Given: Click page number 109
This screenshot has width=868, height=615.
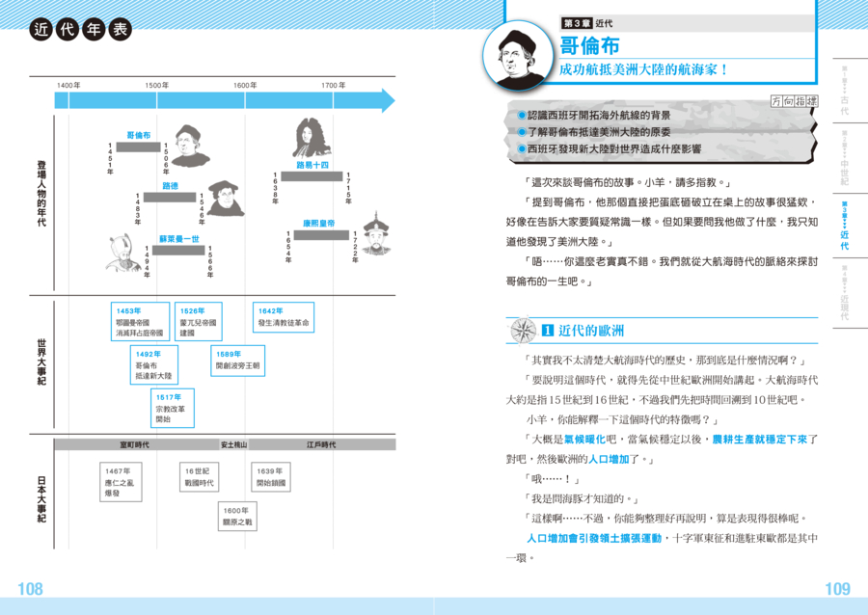Looking at the screenshot, I should tap(837, 588).
